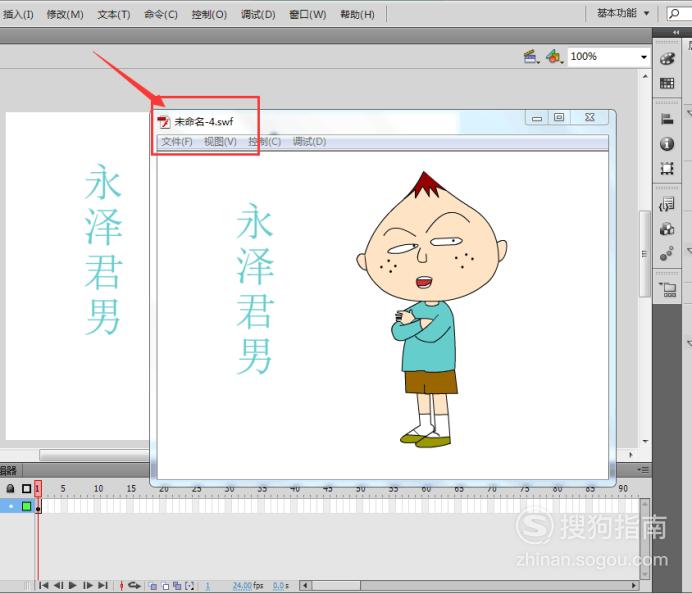692x594 pixels.
Task: Play the timeline animation
Action: [x=73, y=586]
